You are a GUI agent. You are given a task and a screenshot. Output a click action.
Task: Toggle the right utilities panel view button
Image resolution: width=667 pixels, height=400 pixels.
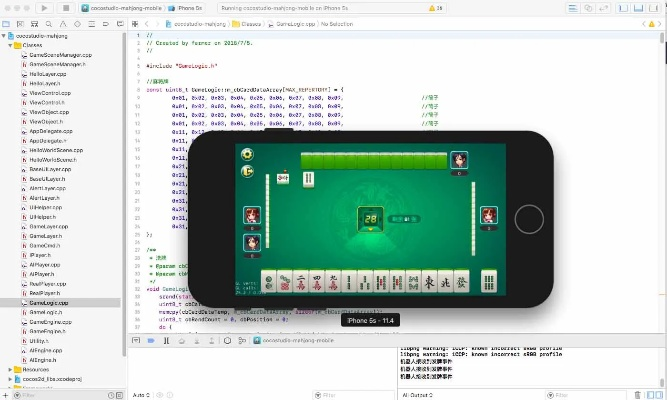tap(655, 7)
